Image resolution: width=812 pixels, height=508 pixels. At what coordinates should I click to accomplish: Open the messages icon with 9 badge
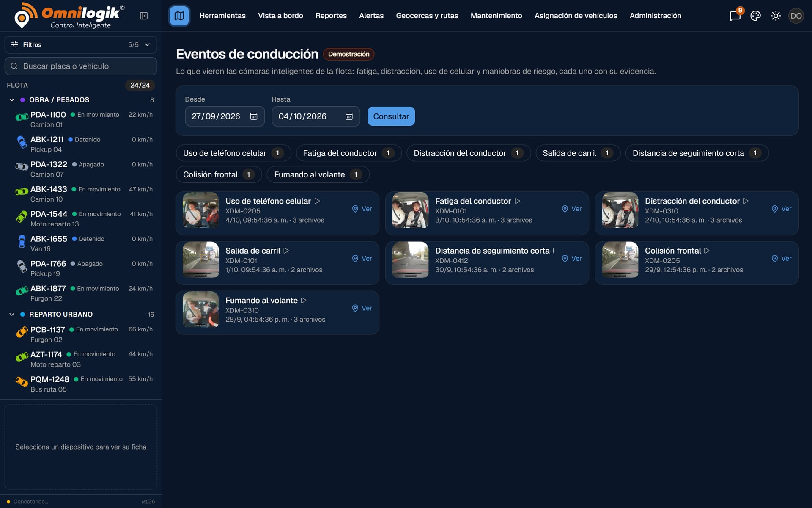(735, 16)
